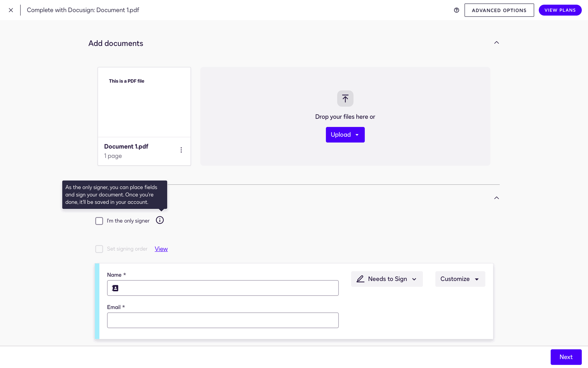Screen dimensions: 588x368
Task: Click the View Plans button
Action: coord(560,10)
